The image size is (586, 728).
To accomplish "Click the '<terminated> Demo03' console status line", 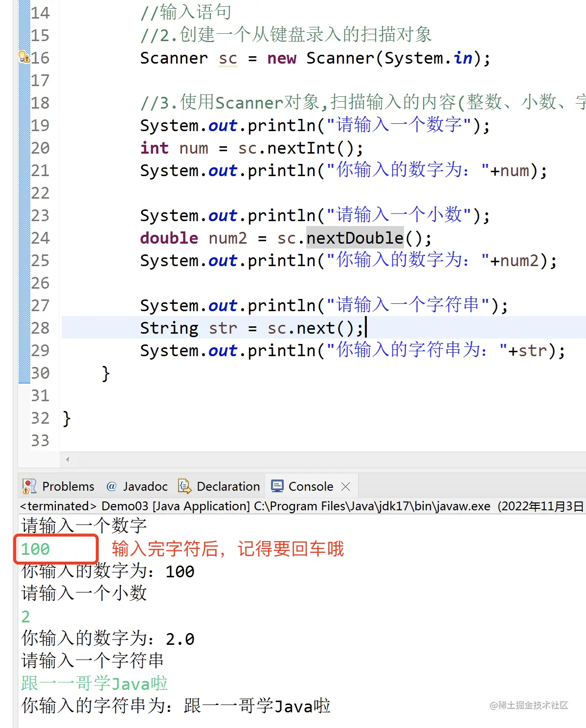I will (302, 506).
